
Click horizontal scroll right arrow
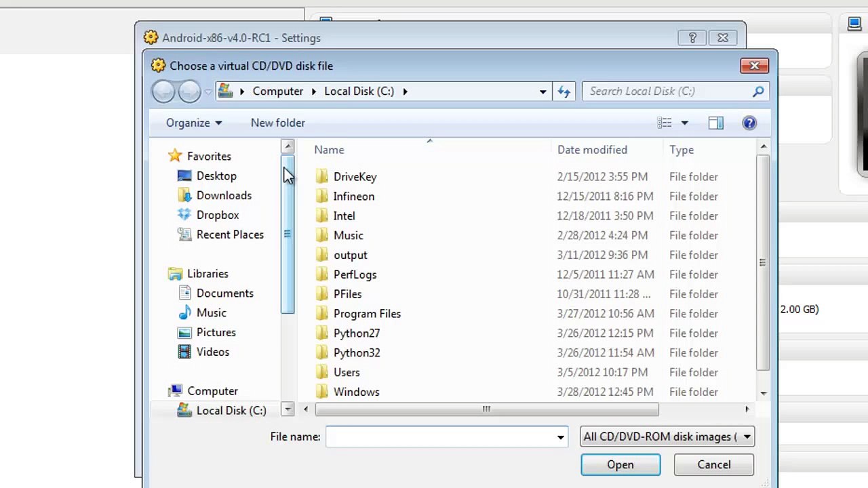747,409
